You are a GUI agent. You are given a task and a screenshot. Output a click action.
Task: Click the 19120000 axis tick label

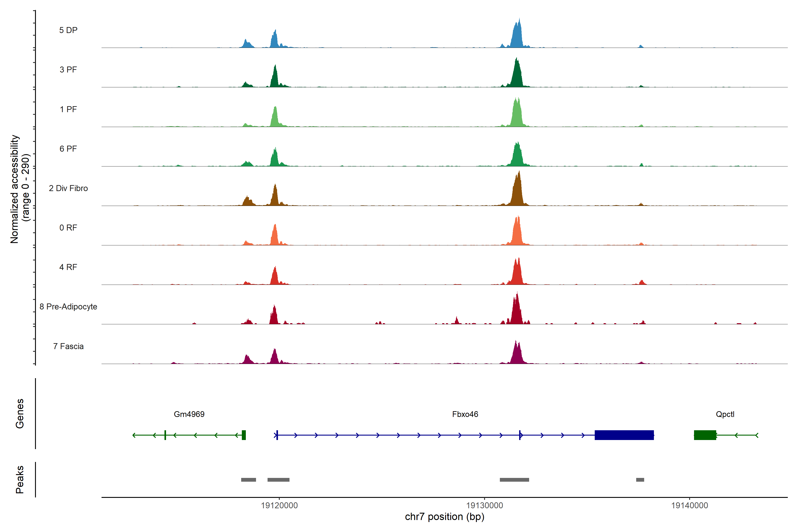(279, 506)
